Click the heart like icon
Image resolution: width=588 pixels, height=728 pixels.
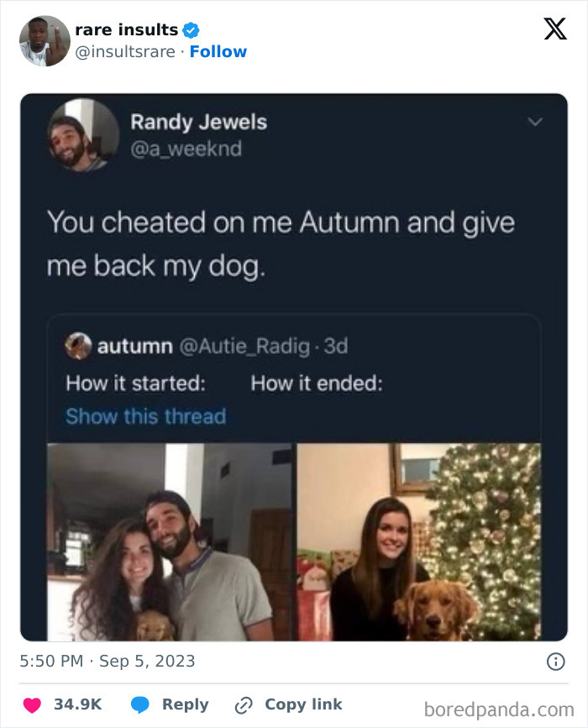click(x=32, y=704)
